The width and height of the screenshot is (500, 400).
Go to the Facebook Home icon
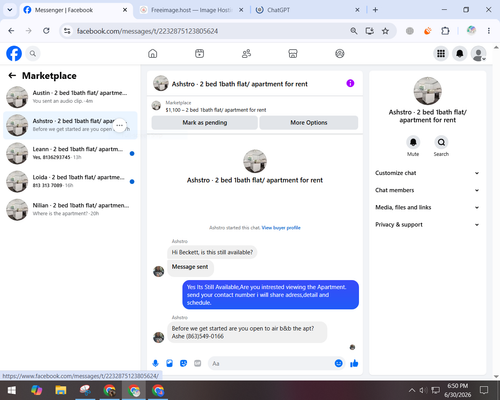pos(153,53)
